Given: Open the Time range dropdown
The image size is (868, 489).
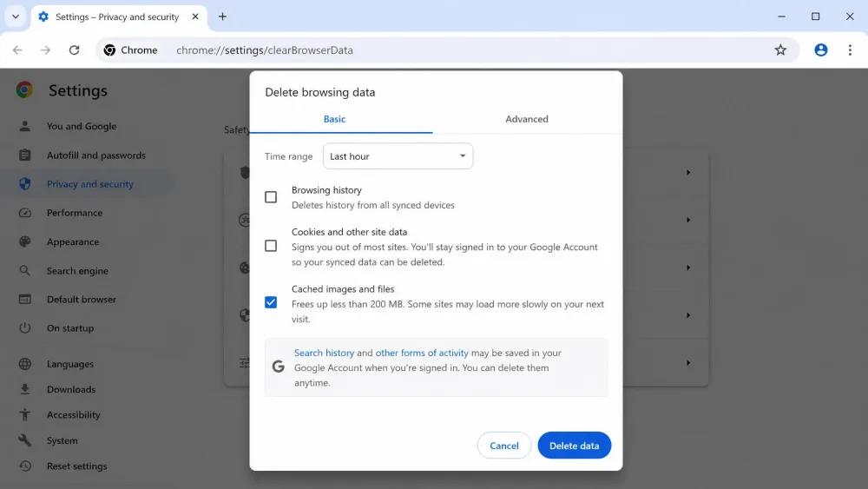Looking at the screenshot, I should click(398, 156).
